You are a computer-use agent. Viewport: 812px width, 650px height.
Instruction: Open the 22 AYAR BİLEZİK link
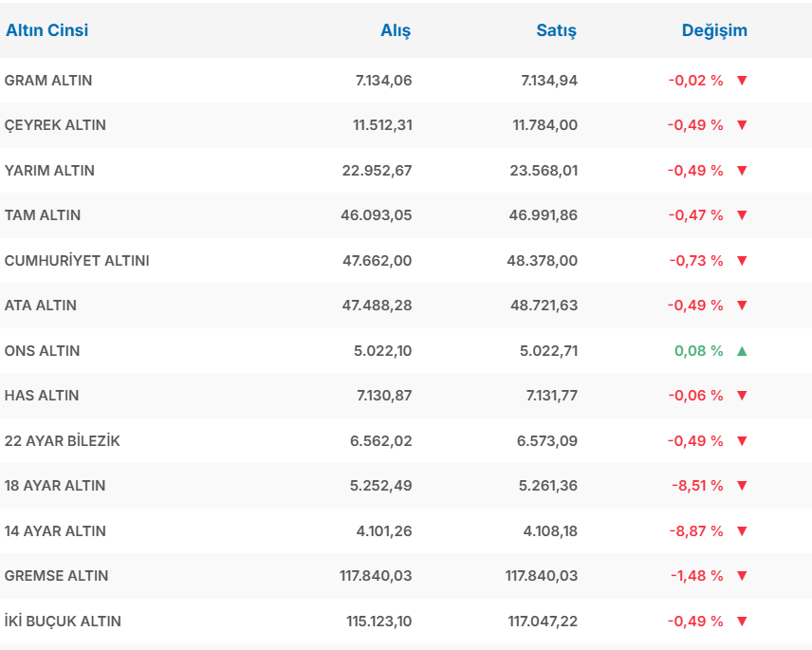pyautogui.click(x=63, y=441)
